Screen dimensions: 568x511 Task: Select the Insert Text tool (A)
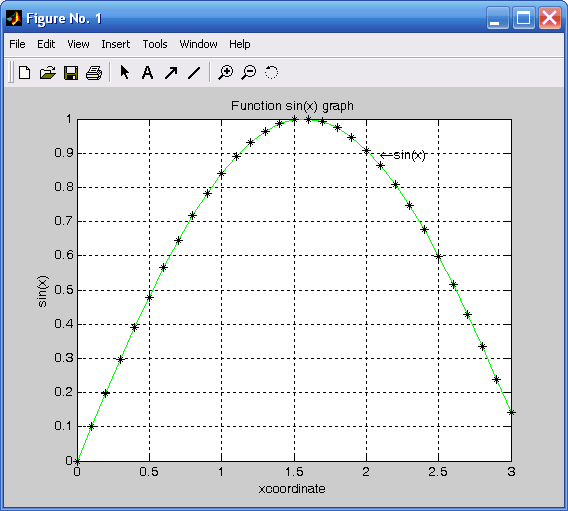[x=147, y=72]
